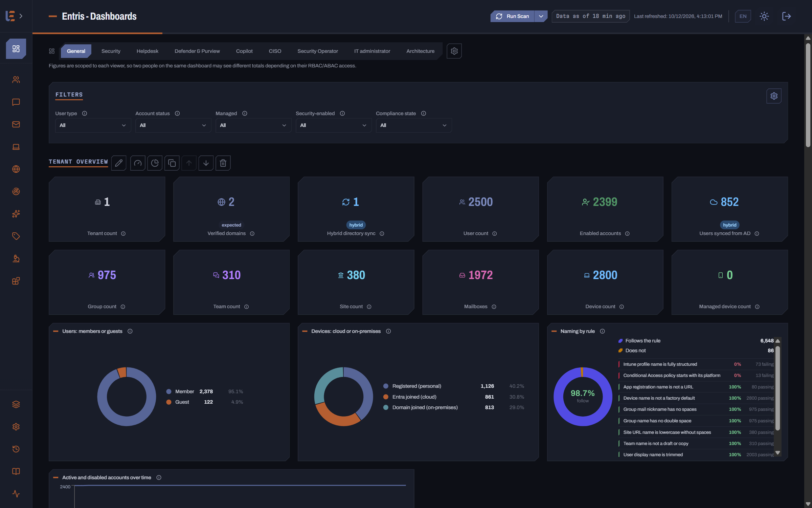Open the Managed filter dropdown
This screenshot has height=508, width=812.
pos(253,125)
